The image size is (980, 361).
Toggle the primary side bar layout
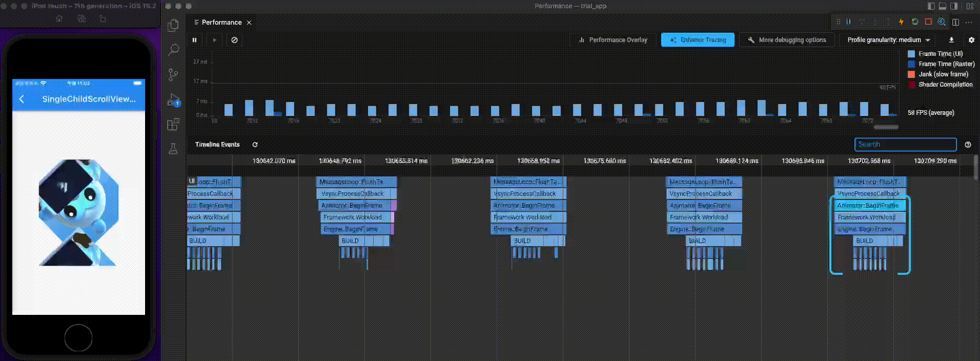[931, 6]
